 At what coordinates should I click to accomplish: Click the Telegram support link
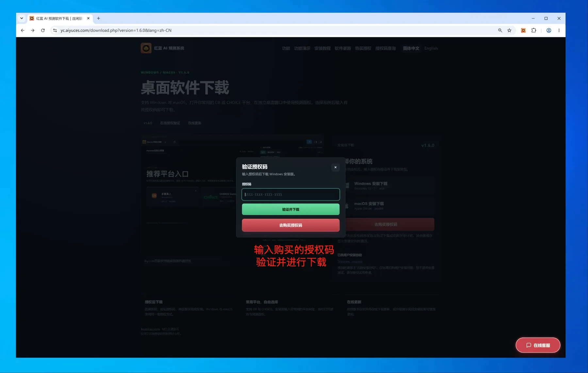(350, 261)
